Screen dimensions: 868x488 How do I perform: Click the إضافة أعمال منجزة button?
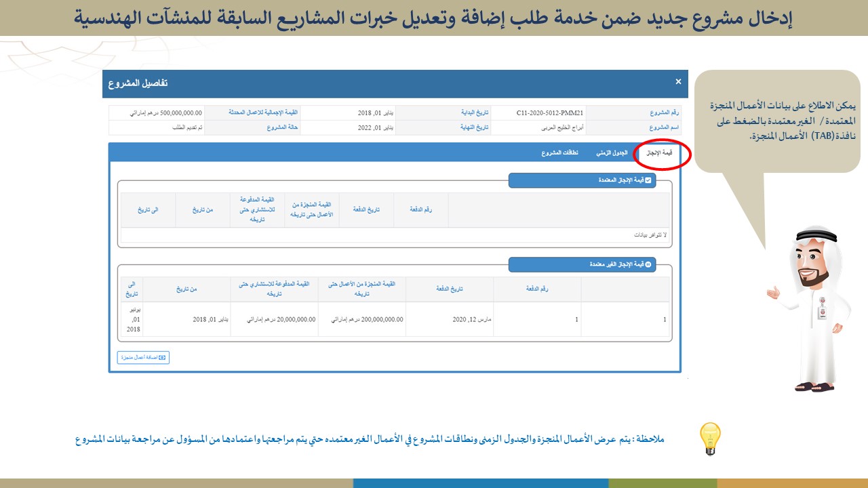point(143,357)
